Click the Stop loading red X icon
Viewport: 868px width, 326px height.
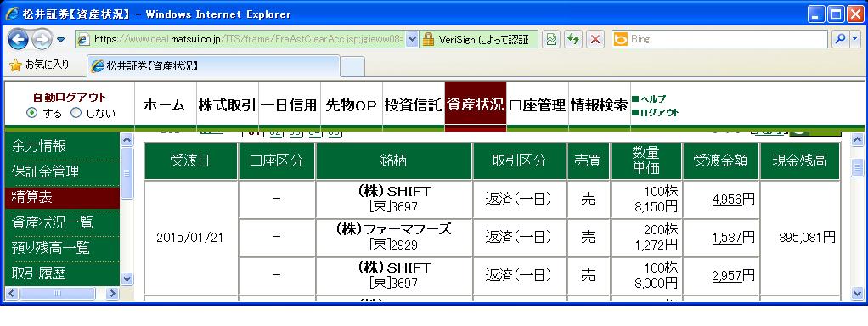595,39
